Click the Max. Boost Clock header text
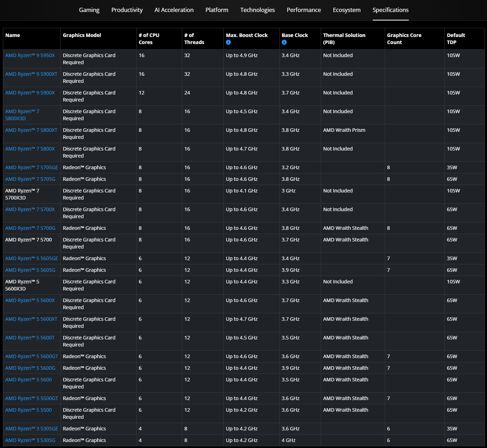The image size is (487, 448). (247, 35)
